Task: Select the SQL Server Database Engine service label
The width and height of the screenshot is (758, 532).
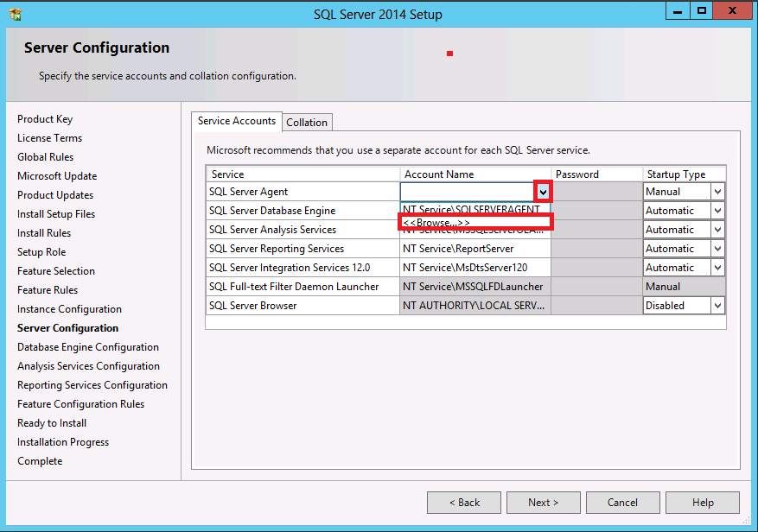Action: 272,211
